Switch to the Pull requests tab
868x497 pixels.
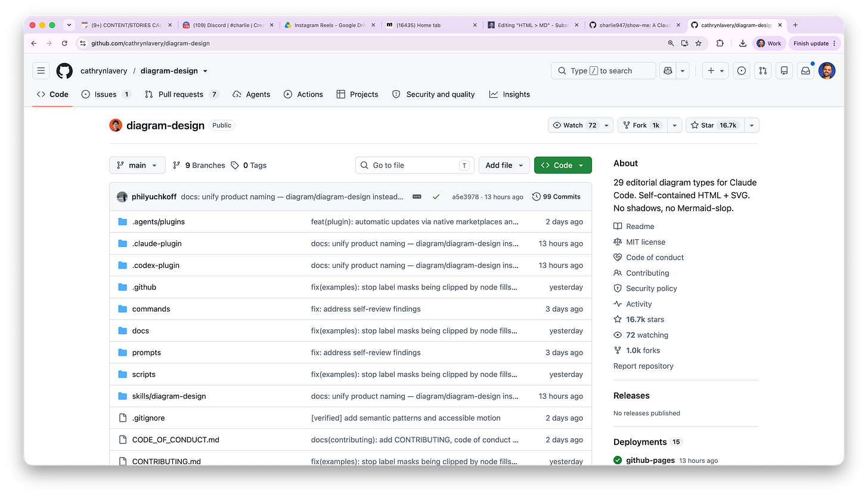[182, 94]
